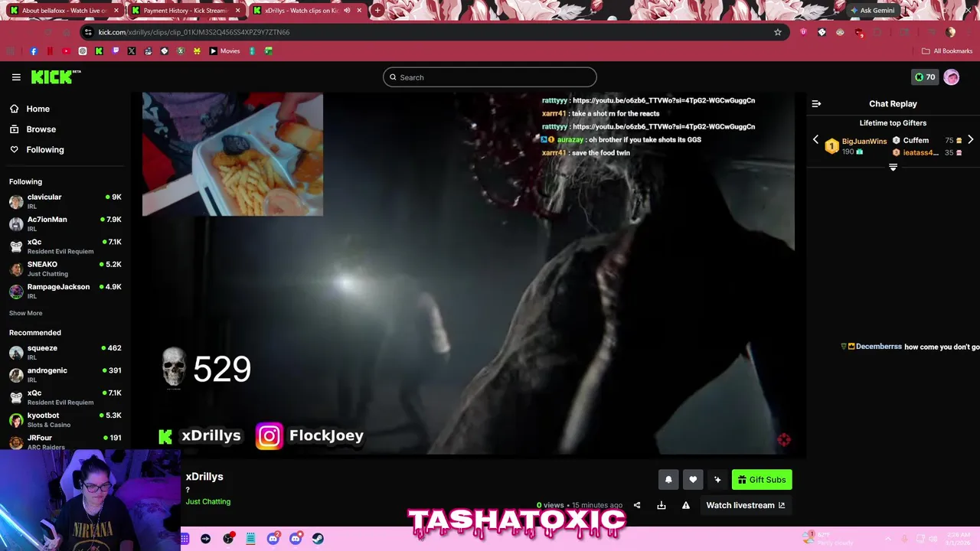
Task: Click Decemberrss chat replay message
Action: (910, 347)
